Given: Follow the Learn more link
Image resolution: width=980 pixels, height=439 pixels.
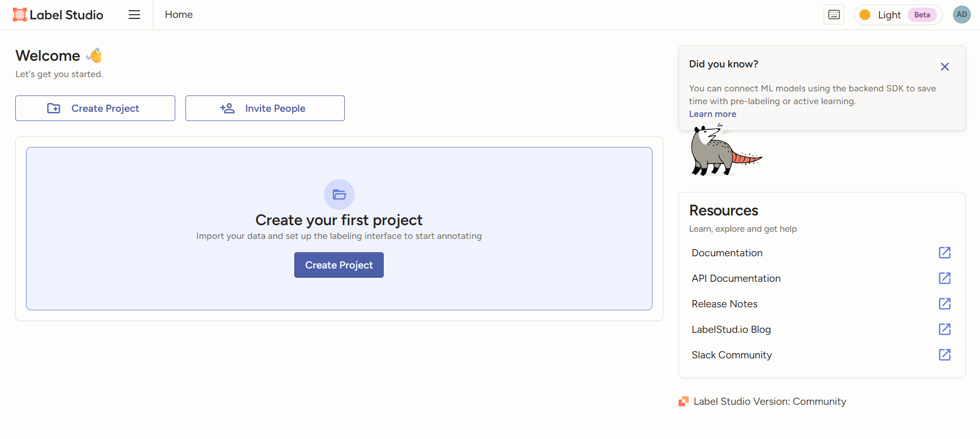Looking at the screenshot, I should 712,114.
